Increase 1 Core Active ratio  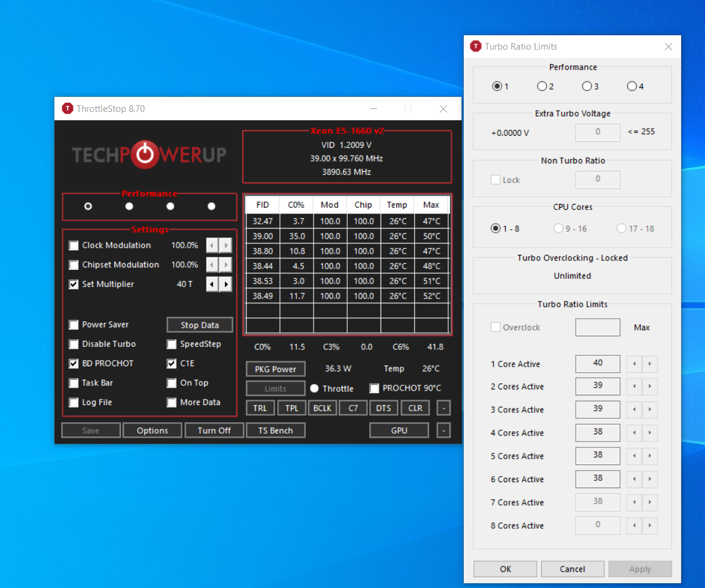click(x=650, y=364)
